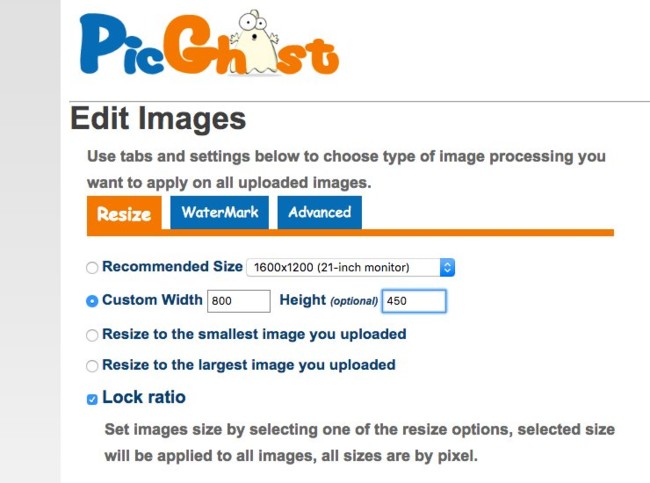
Task: Choose Resize to the smallest image option
Action: [92, 335]
